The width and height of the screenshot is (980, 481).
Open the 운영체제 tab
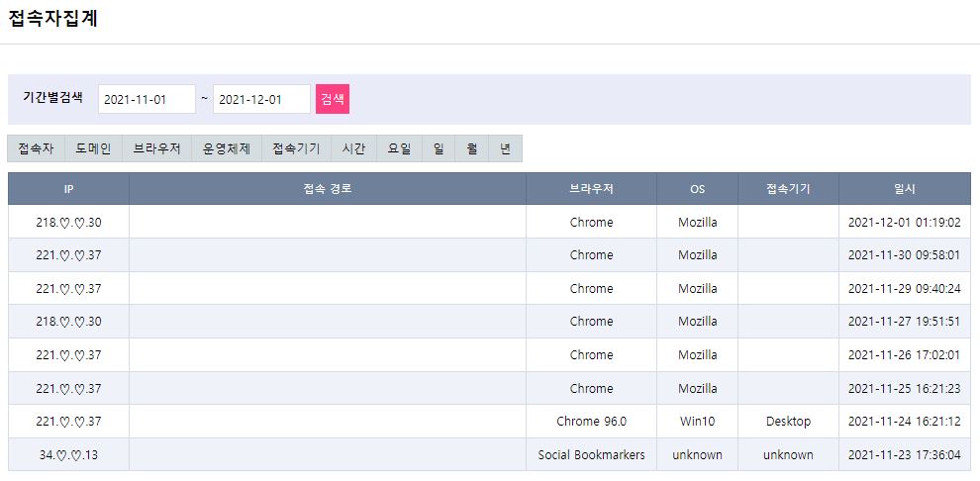tap(227, 148)
